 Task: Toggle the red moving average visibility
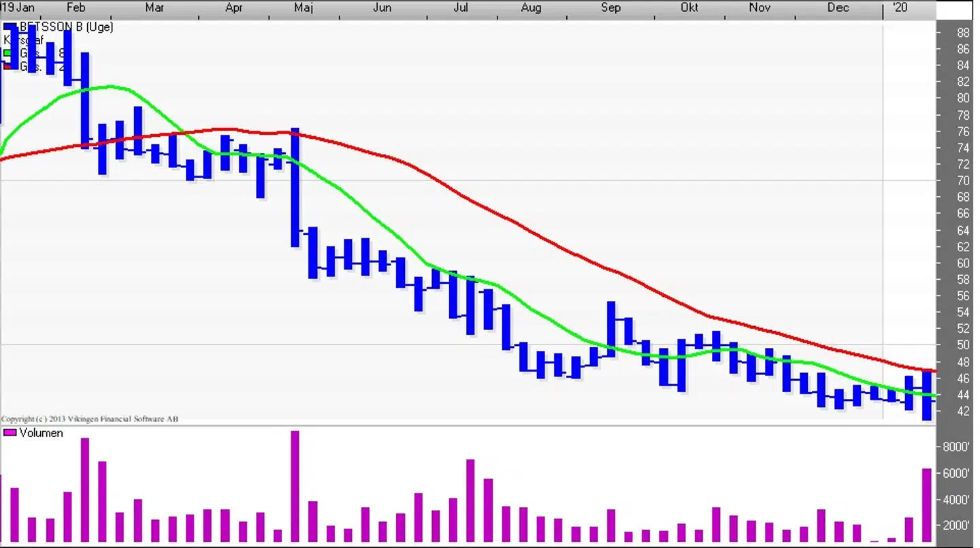click(5, 67)
